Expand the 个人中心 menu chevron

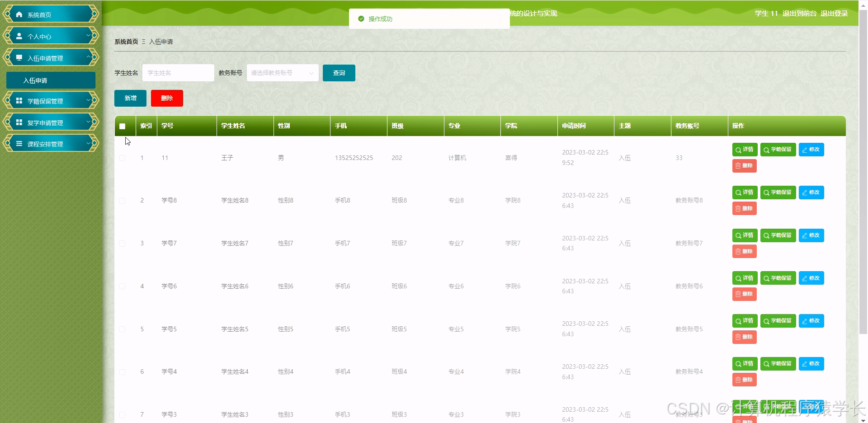point(88,36)
